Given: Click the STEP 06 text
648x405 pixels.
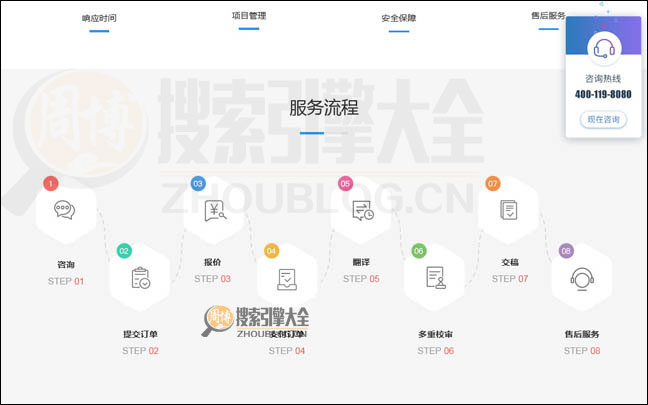Looking at the screenshot, I should pos(436,351).
